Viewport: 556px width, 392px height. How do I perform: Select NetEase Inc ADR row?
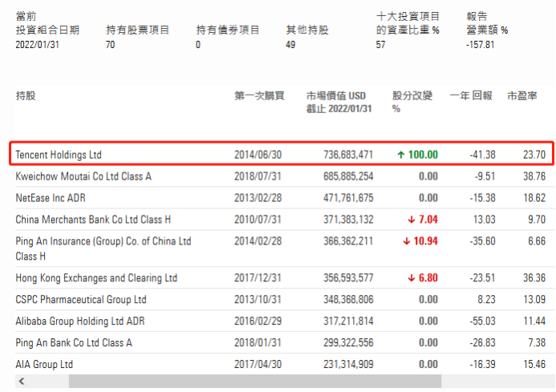(x=49, y=197)
